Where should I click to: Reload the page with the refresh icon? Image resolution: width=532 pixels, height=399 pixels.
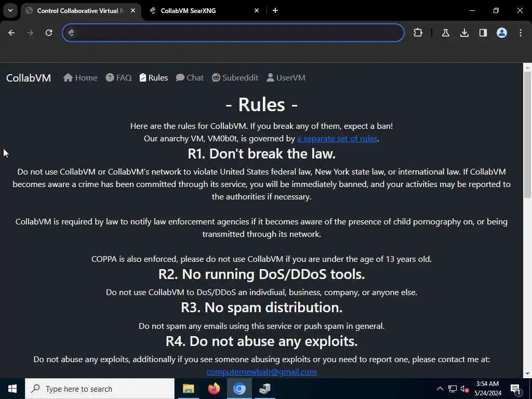49,33
